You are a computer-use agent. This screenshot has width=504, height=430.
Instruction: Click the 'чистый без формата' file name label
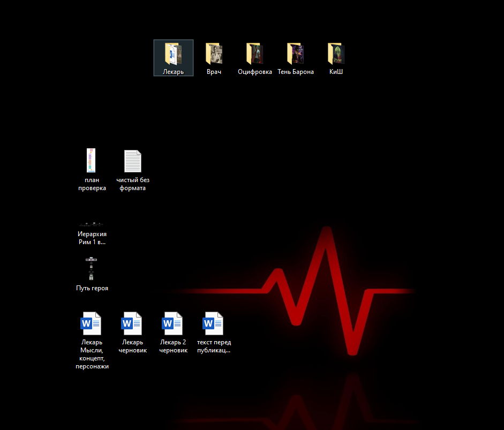[x=133, y=184]
